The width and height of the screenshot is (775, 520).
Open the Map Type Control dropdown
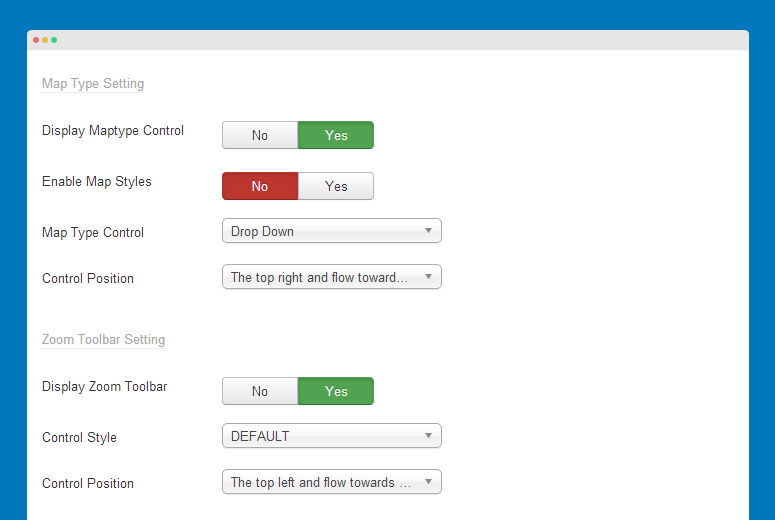coord(332,231)
